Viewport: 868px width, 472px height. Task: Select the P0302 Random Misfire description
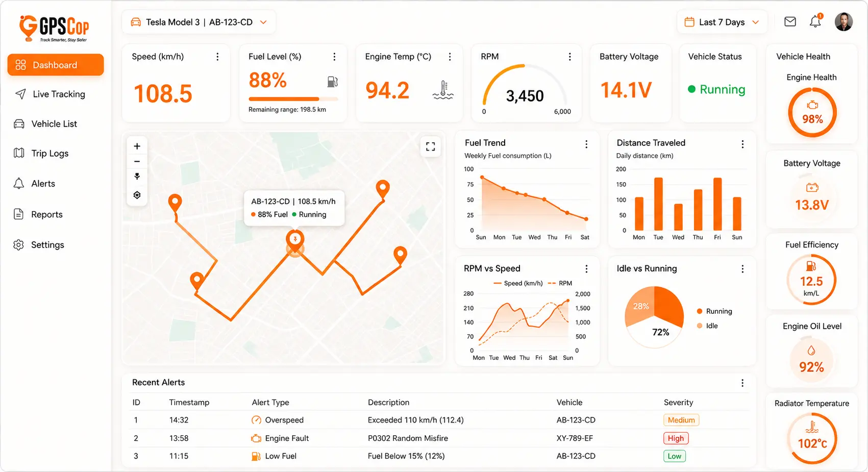[408, 438]
